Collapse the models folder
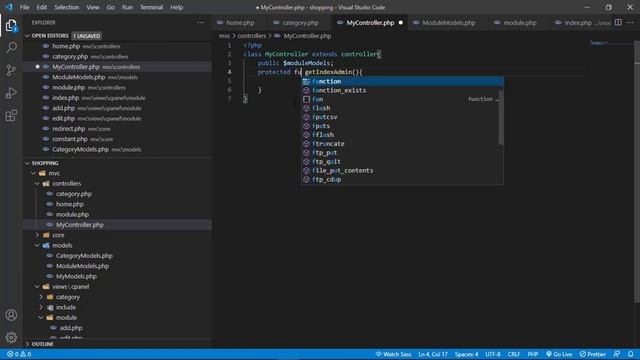 tap(37, 245)
